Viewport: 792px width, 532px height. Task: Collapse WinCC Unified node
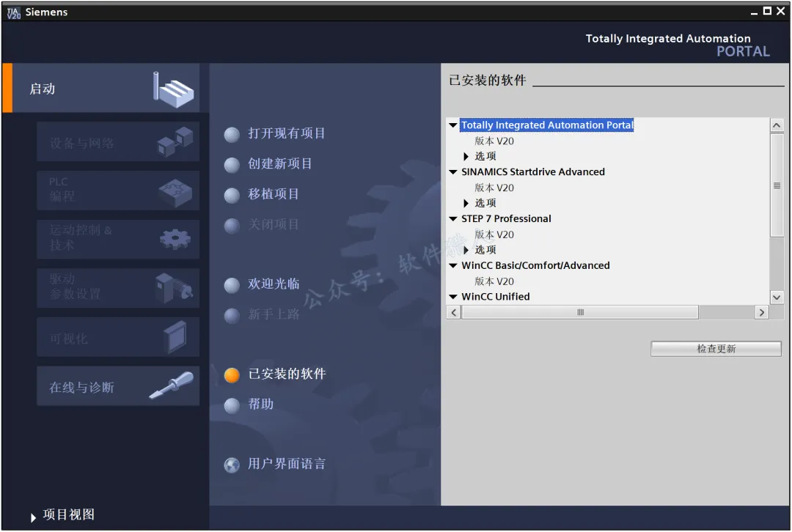point(453,297)
